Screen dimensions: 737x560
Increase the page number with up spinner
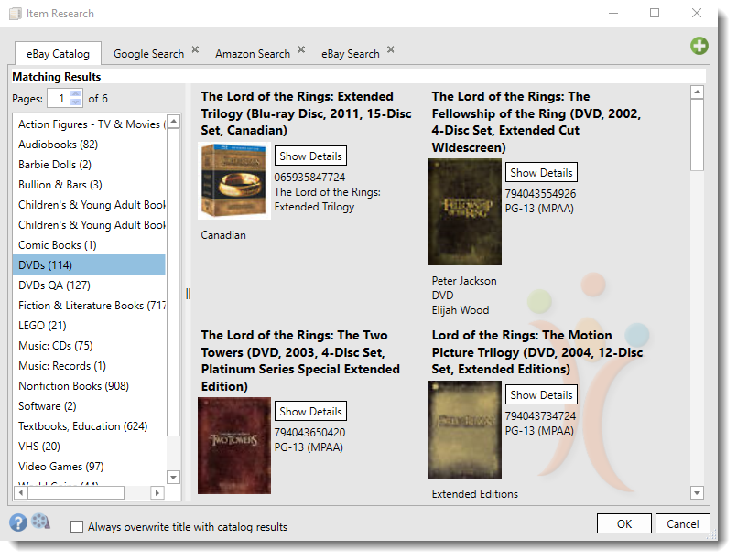pos(76,93)
